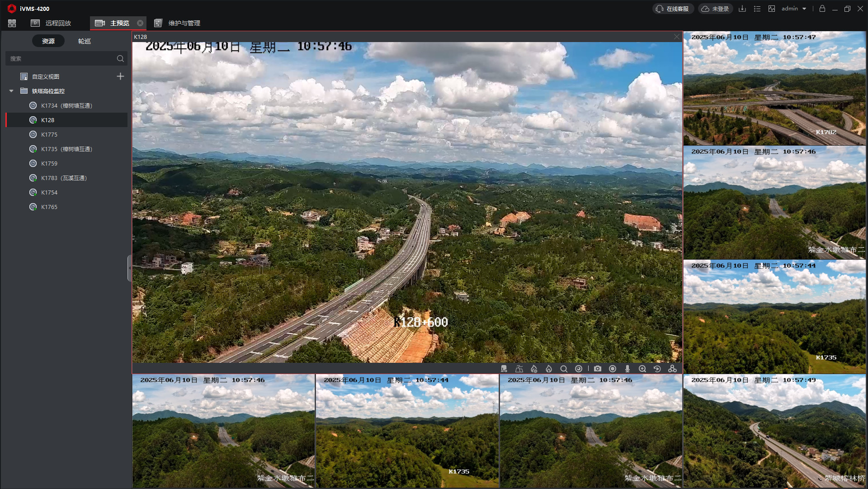Close the 主预览 tab
Image resolution: width=868 pixels, height=489 pixels.
[x=140, y=23]
